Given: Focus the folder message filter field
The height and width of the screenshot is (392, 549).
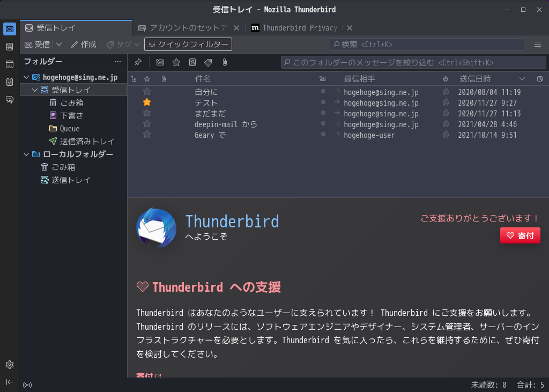Looking at the screenshot, I should pyautogui.click(x=413, y=62).
